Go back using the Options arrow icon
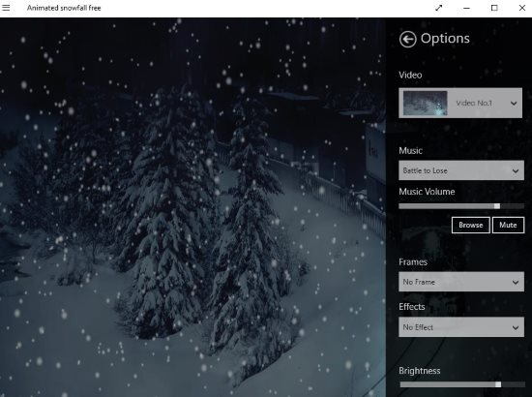This screenshot has height=397, width=532. tap(407, 39)
